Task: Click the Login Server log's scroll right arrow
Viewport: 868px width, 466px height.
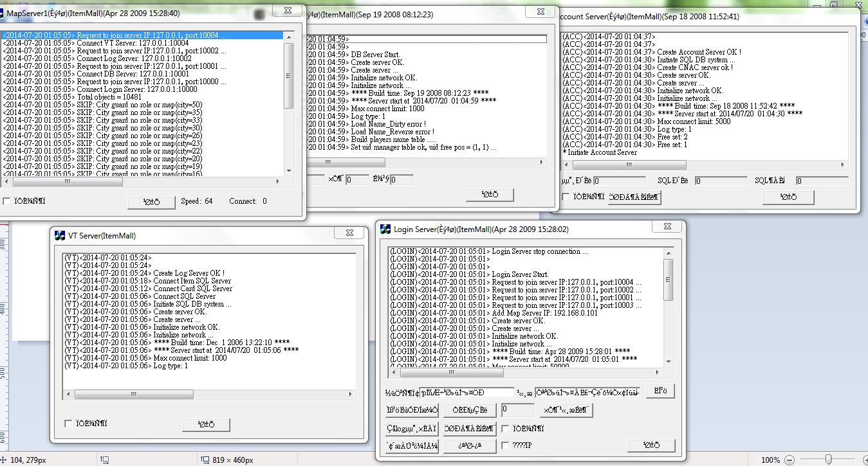Action: (x=658, y=372)
